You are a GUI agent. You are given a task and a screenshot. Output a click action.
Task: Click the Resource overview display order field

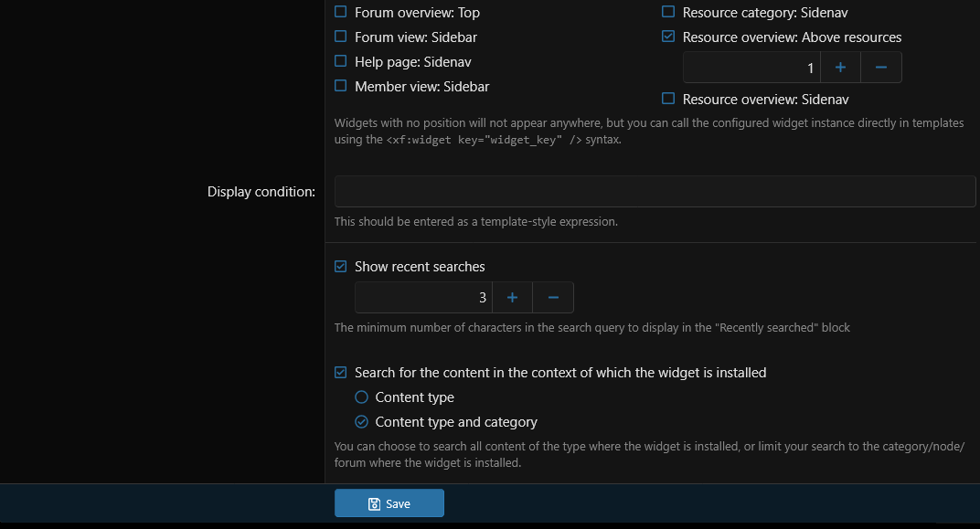click(x=751, y=68)
